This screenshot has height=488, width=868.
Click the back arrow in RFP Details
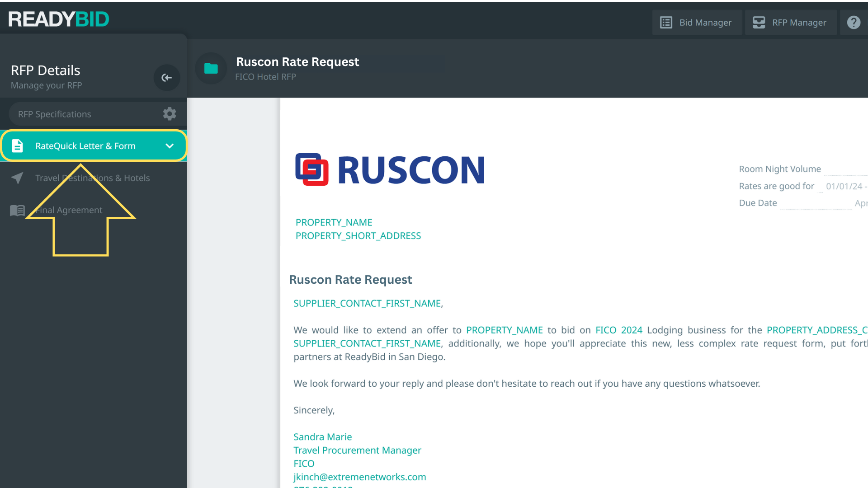tap(166, 78)
